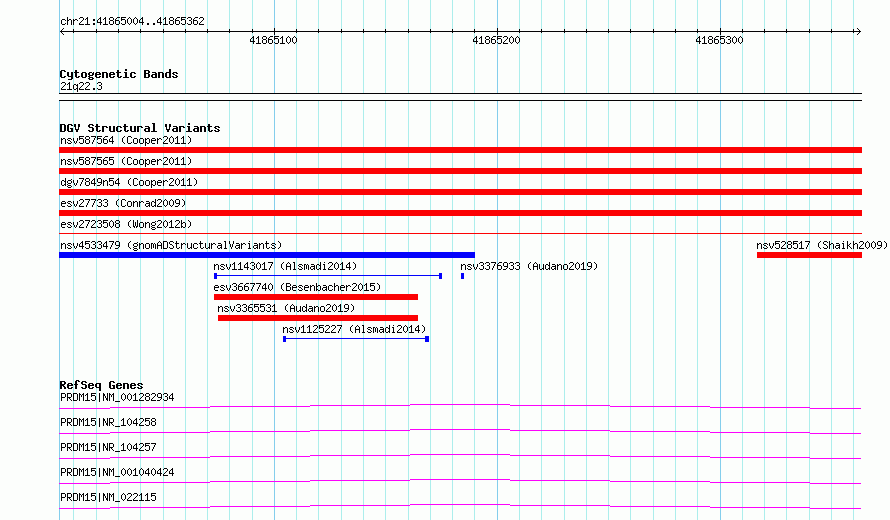Select the 41865200 ruler position label

pyautogui.click(x=496, y=40)
